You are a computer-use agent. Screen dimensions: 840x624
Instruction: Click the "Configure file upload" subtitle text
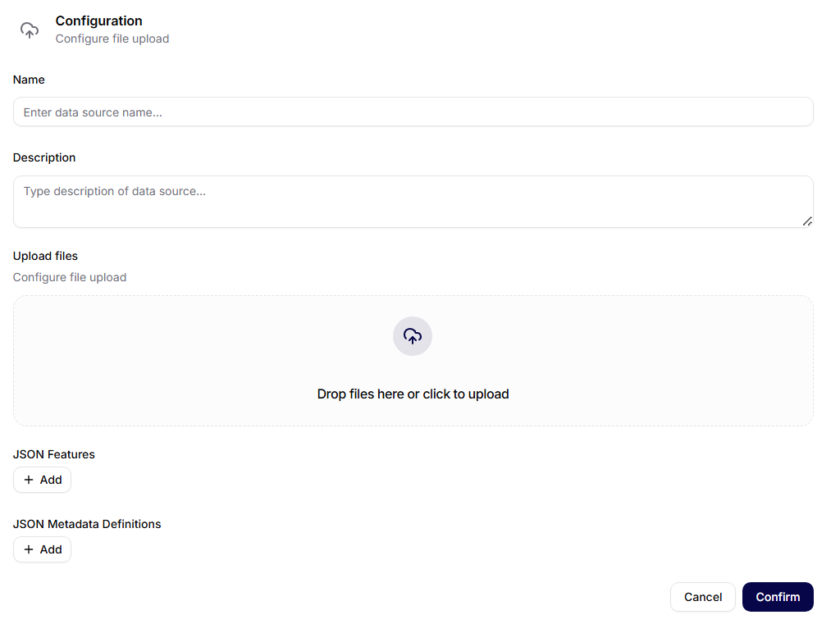coord(112,39)
